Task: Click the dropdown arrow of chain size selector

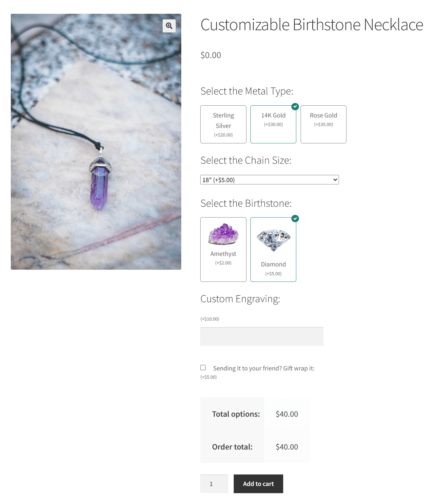Action: point(335,180)
